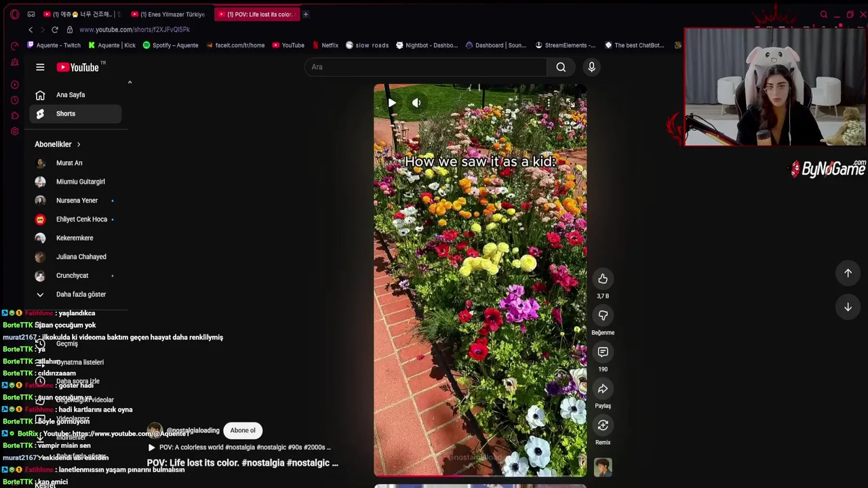Open the Miumiu Guitargirl channel
This screenshot has width=868, height=488.
(75, 182)
